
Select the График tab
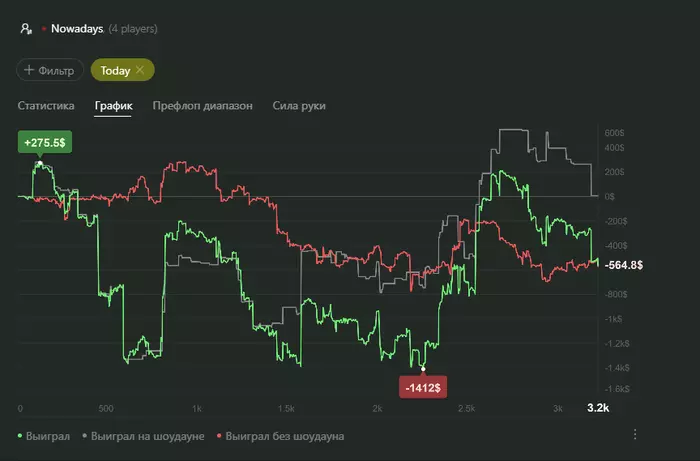[x=114, y=105]
